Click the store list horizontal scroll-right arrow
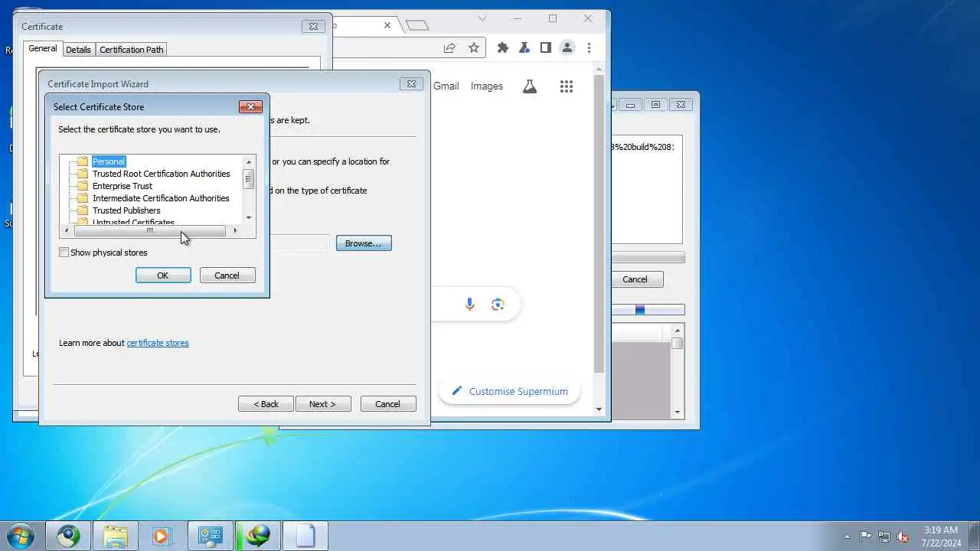Image resolution: width=980 pixels, height=551 pixels. (235, 230)
